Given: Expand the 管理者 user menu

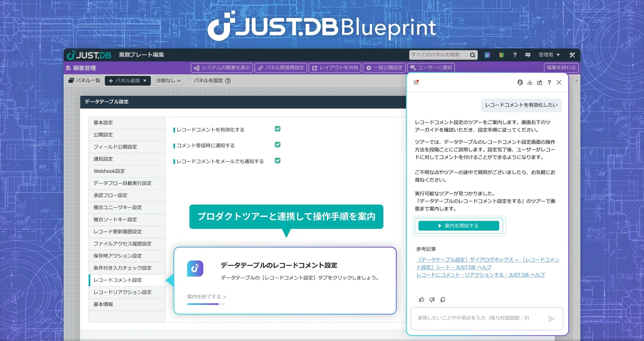Looking at the screenshot, I should click(x=549, y=55).
